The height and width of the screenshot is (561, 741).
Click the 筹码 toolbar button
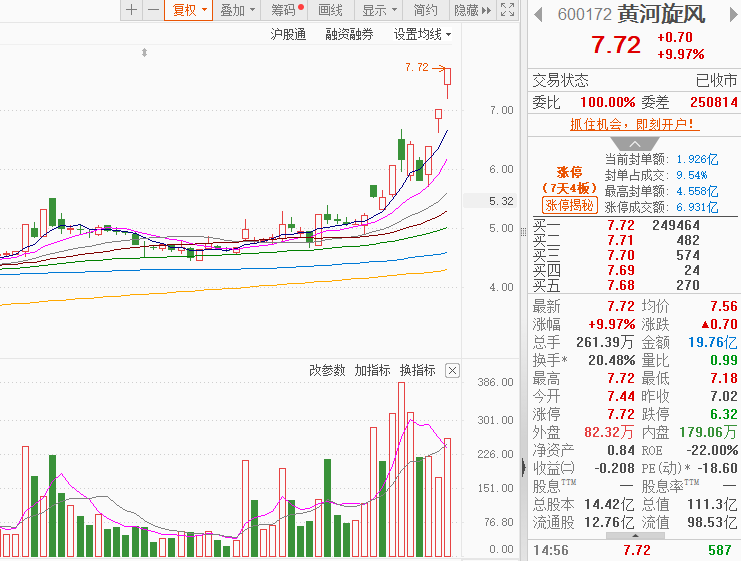[x=284, y=10]
